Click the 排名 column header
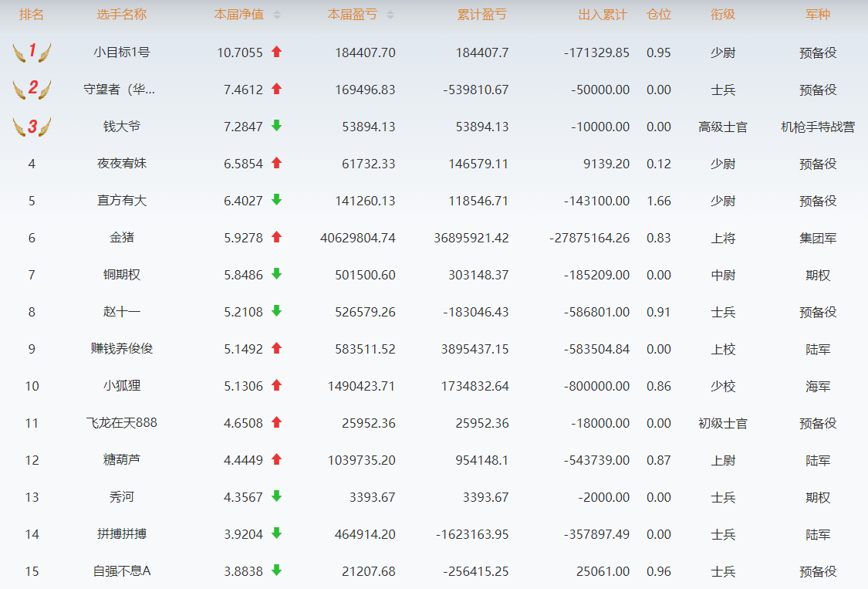 [32, 15]
